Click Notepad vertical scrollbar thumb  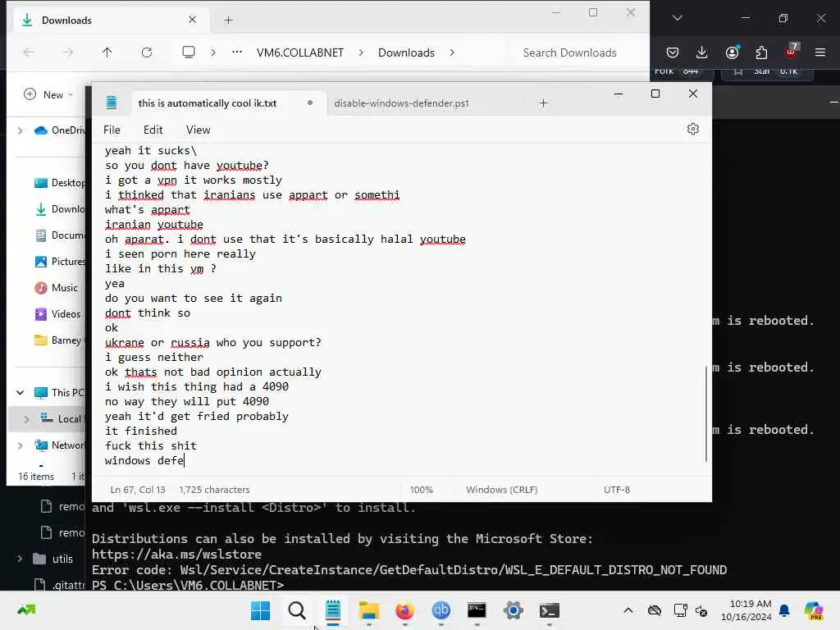(706, 413)
